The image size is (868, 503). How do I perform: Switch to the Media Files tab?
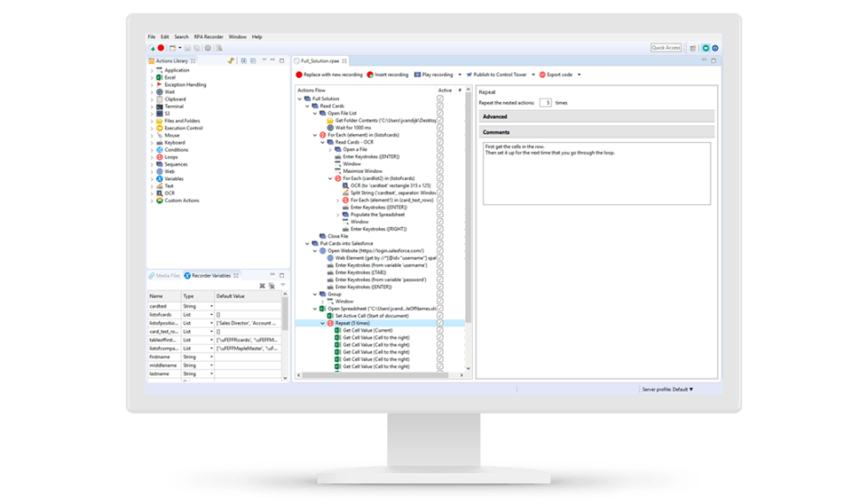coord(164,275)
